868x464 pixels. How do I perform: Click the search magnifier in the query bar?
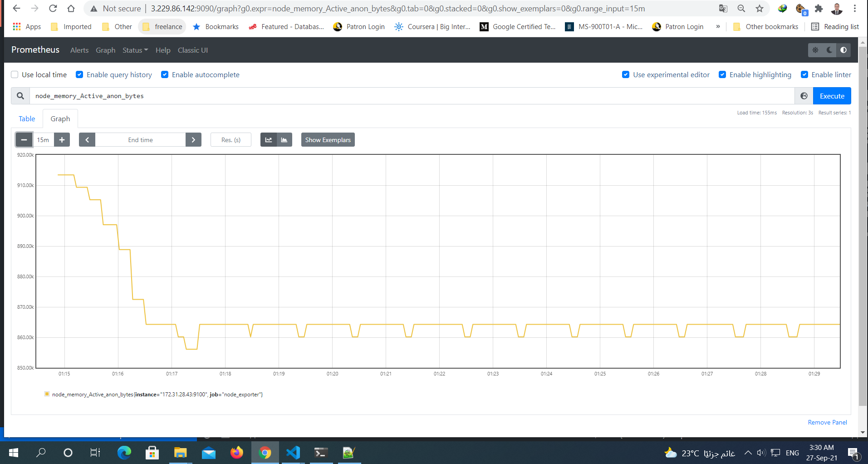pyautogui.click(x=20, y=96)
